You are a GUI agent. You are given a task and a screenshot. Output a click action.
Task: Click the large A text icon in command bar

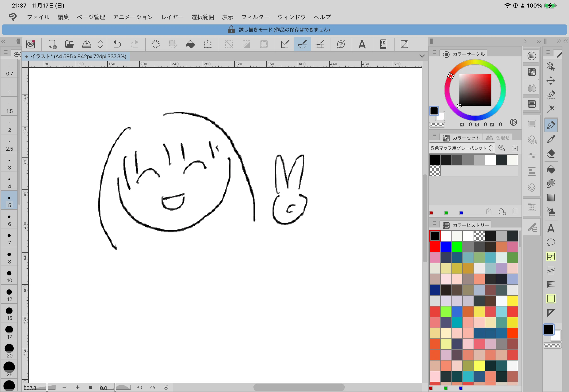362,44
